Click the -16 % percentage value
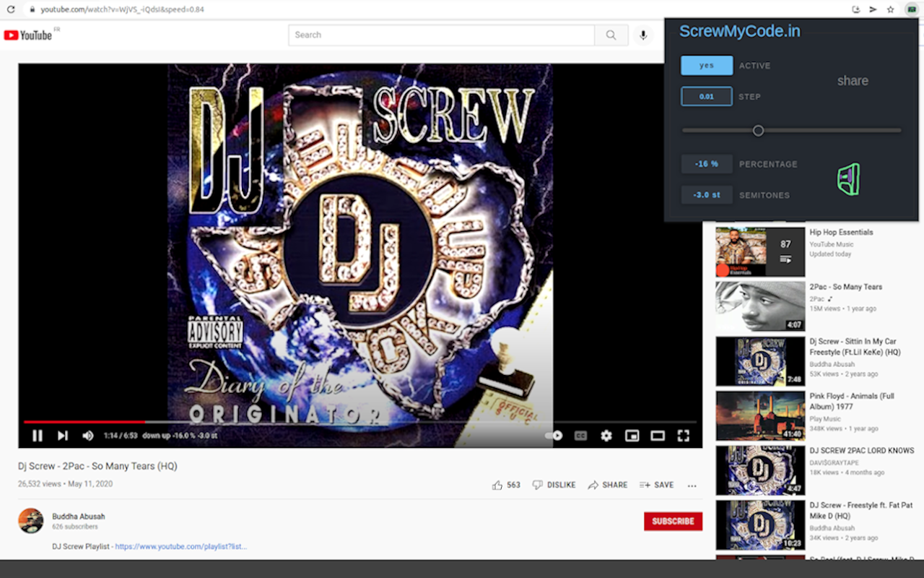The image size is (924, 578). (x=707, y=164)
